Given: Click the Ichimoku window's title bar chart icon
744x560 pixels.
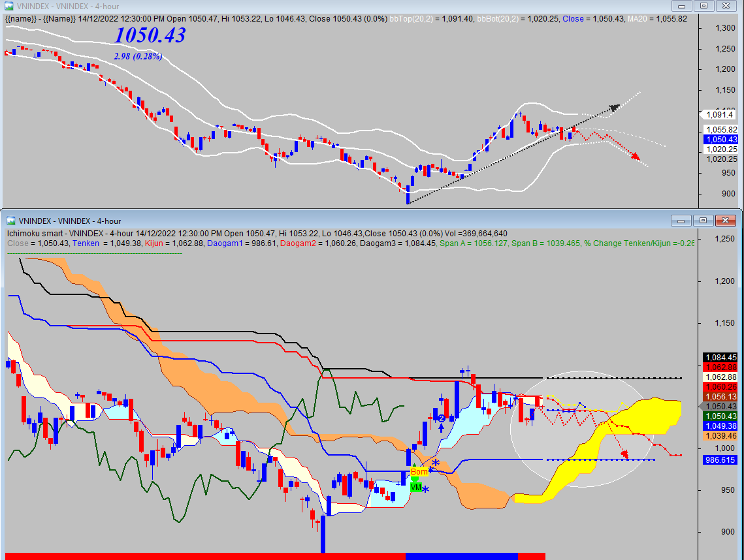Looking at the screenshot, I should click(10, 221).
